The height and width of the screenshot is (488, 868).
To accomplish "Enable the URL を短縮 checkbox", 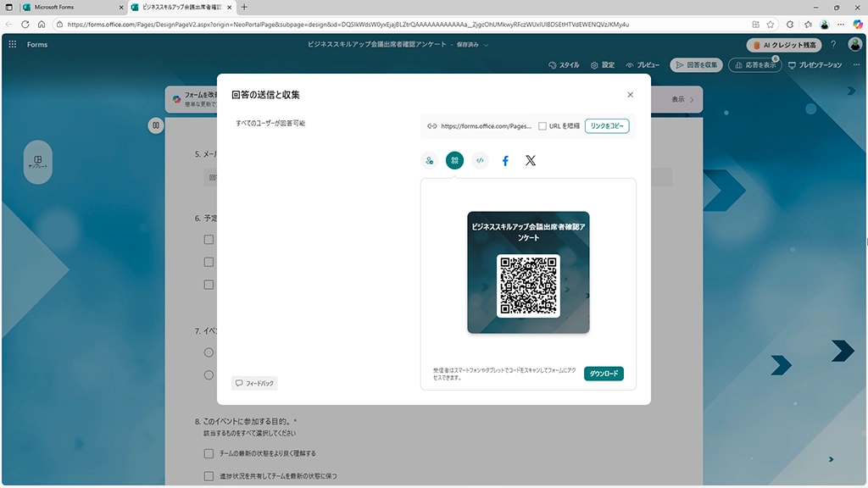I will point(542,126).
